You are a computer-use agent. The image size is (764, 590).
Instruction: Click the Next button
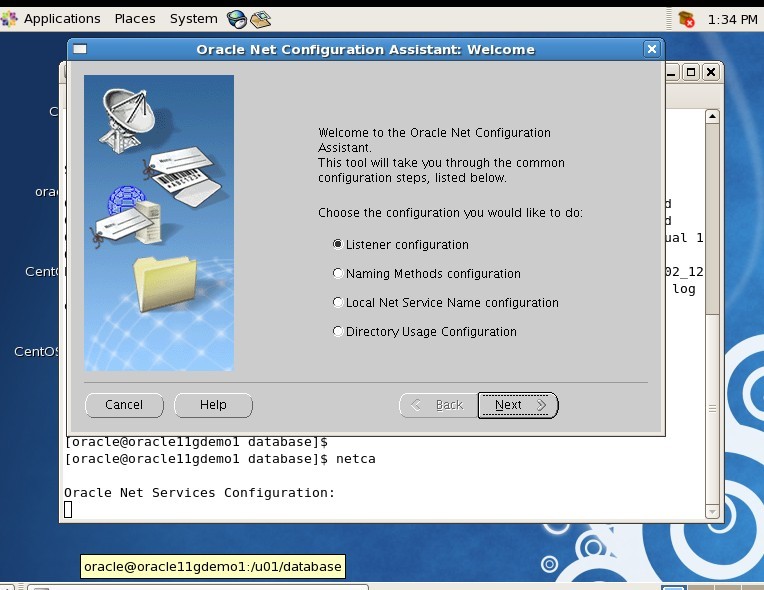(518, 405)
